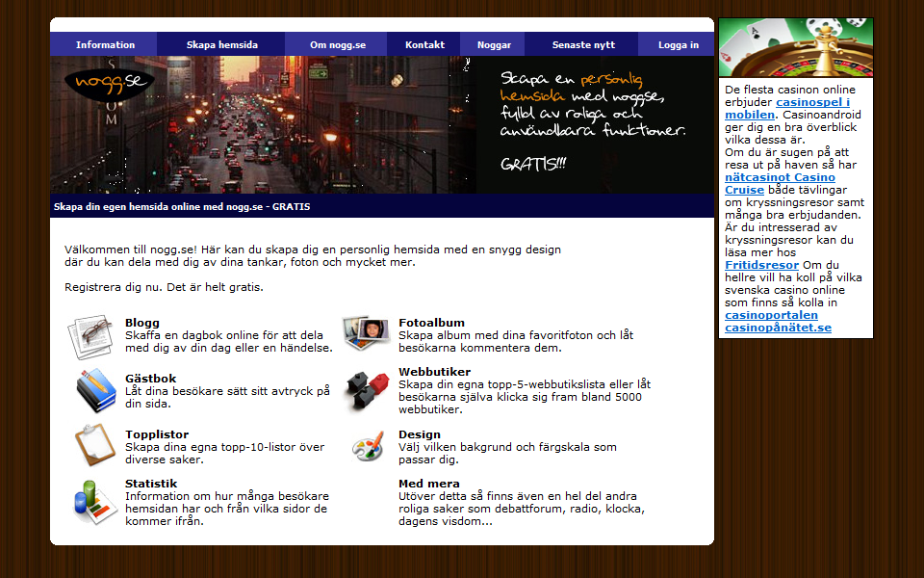Follow the casinospel i mobilen link
924x578 pixels.
(x=787, y=108)
